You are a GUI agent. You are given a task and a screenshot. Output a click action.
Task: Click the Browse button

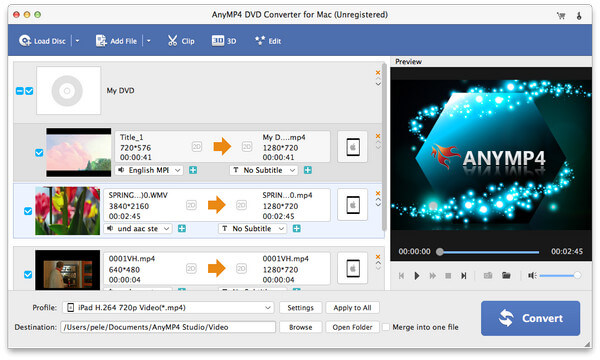coord(300,327)
